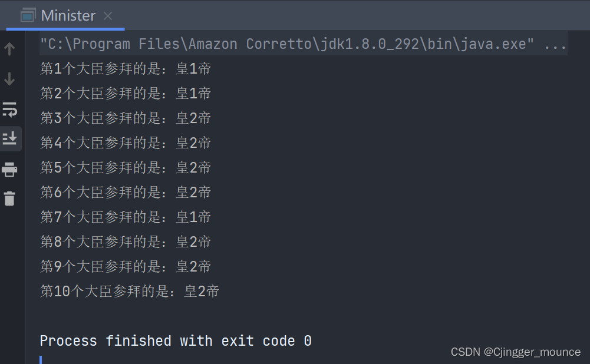This screenshot has height=364, width=590.
Task: Expand the folded java.exe command line
Action: [304, 44]
